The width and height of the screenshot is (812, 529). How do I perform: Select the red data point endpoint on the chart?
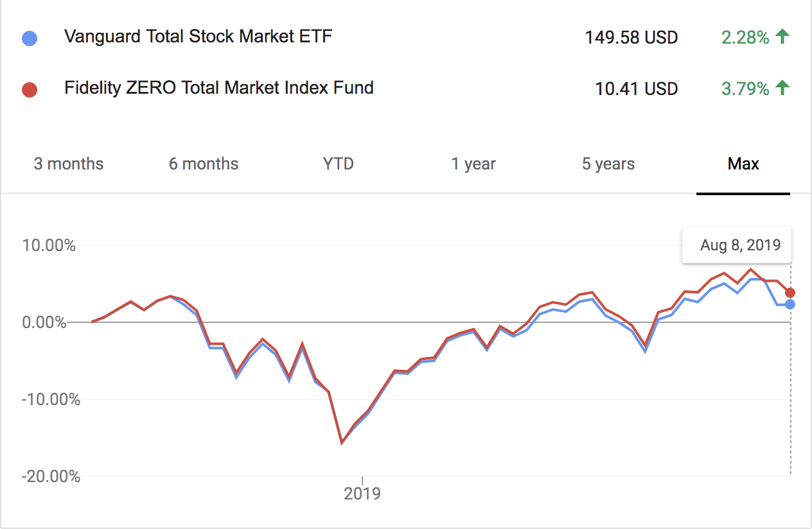tap(790, 292)
